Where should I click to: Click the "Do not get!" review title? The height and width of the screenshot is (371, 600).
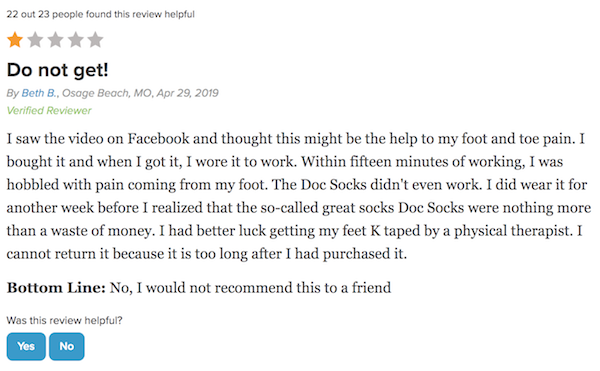click(58, 70)
